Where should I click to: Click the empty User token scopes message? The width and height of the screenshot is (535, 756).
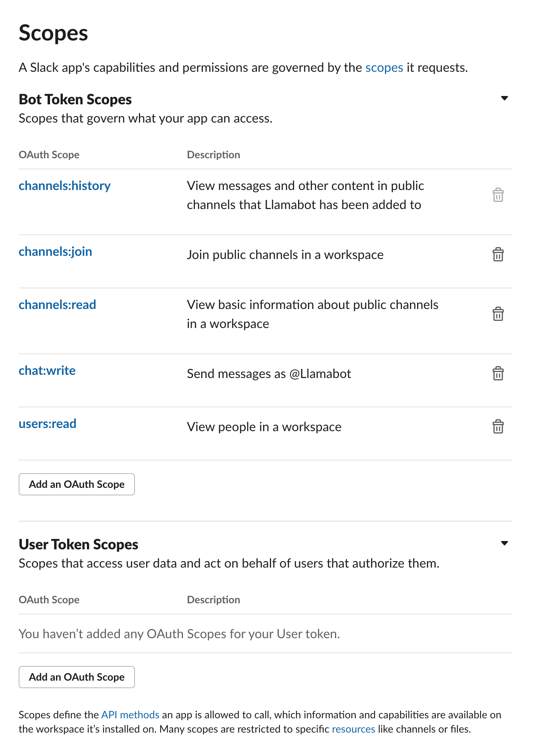click(179, 634)
